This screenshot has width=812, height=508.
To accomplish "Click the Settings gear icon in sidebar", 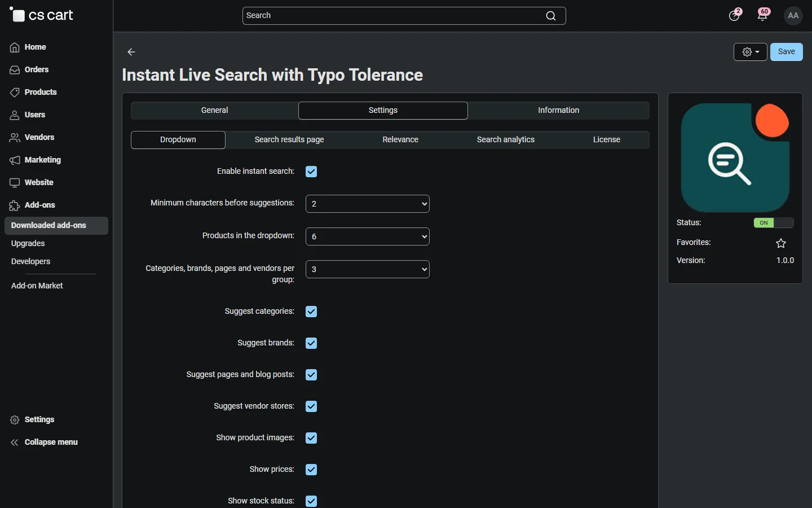I will (15, 420).
